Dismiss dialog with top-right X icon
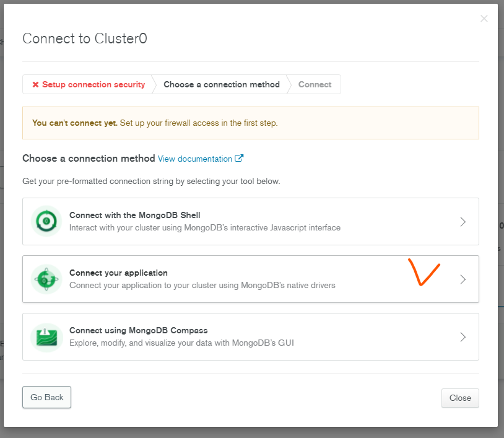Screen dimensions: 504x438 tap(484, 19)
